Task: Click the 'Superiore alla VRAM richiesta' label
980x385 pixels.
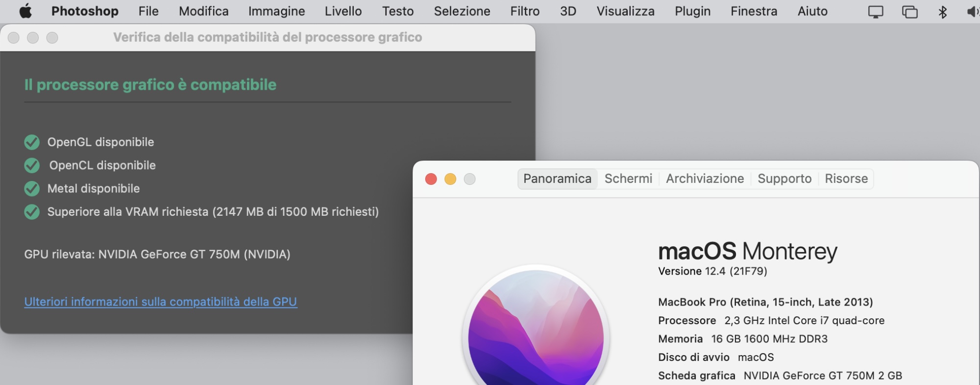Action: [213, 212]
